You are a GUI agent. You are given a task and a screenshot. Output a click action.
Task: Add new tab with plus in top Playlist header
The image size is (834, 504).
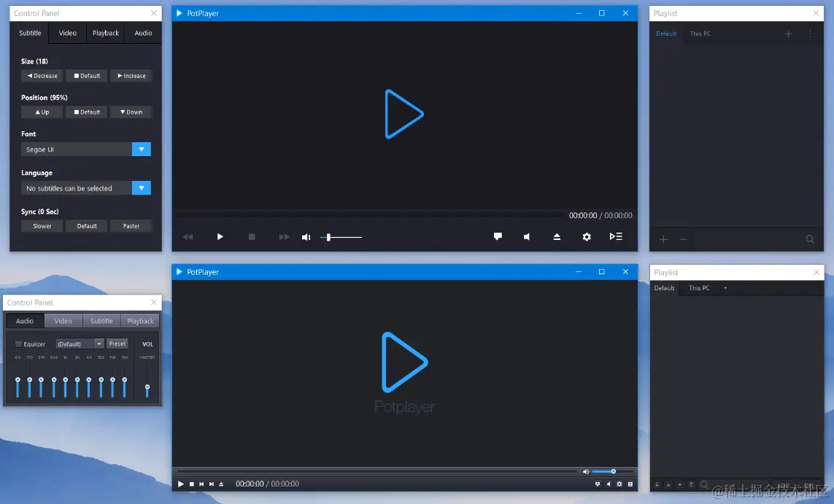click(788, 34)
